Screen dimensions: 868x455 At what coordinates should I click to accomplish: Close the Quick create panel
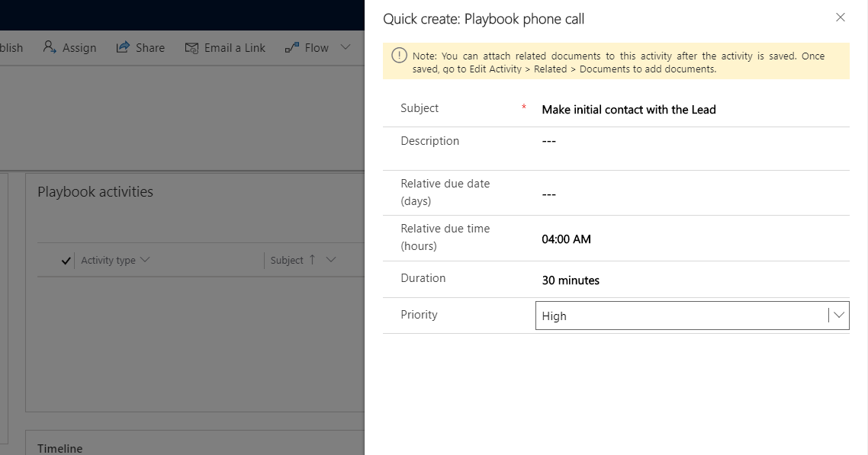(840, 18)
